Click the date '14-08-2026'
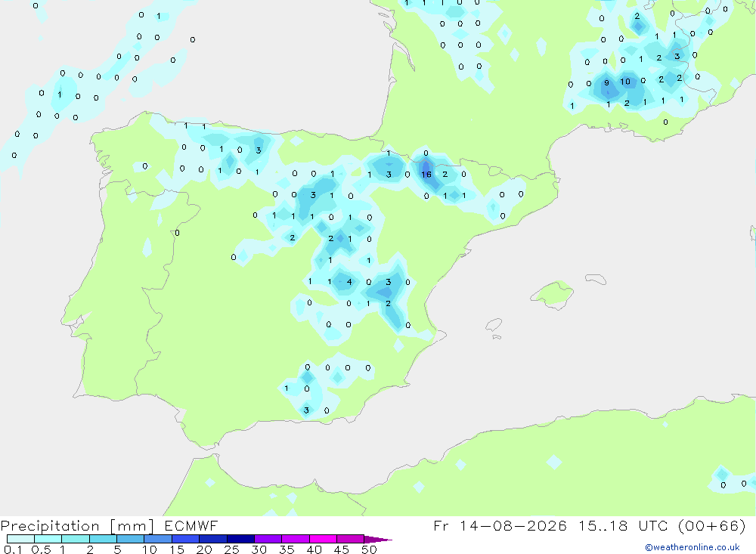 click(x=513, y=525)
